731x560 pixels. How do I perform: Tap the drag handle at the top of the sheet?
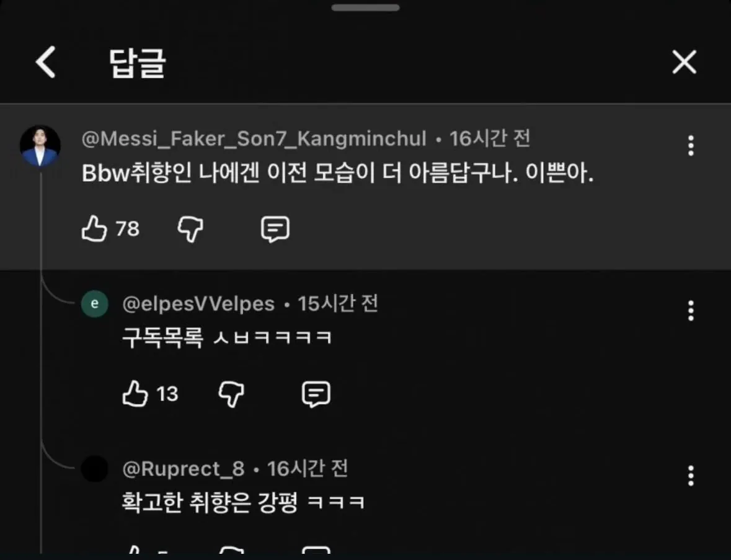[x=366, y=7]
